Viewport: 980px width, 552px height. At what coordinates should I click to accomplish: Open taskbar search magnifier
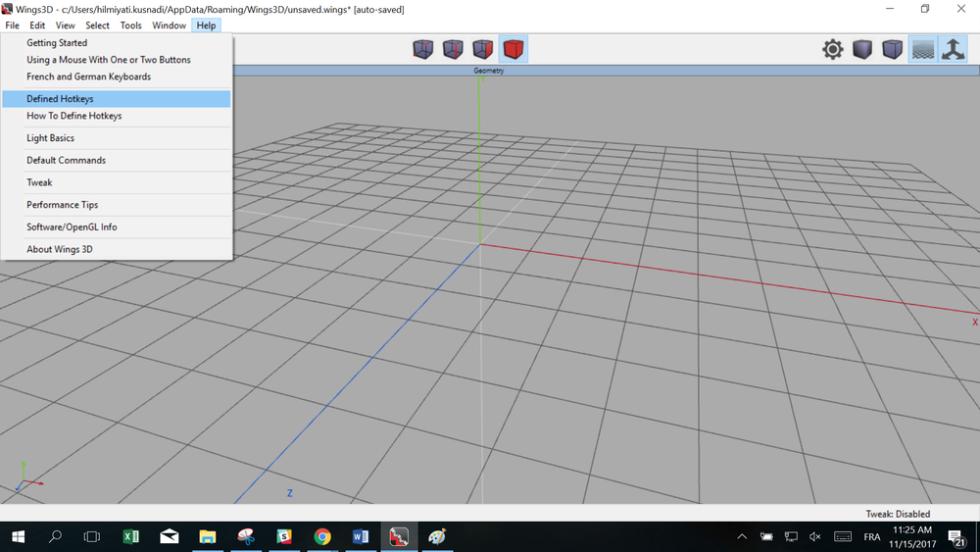tap(55, 536)
